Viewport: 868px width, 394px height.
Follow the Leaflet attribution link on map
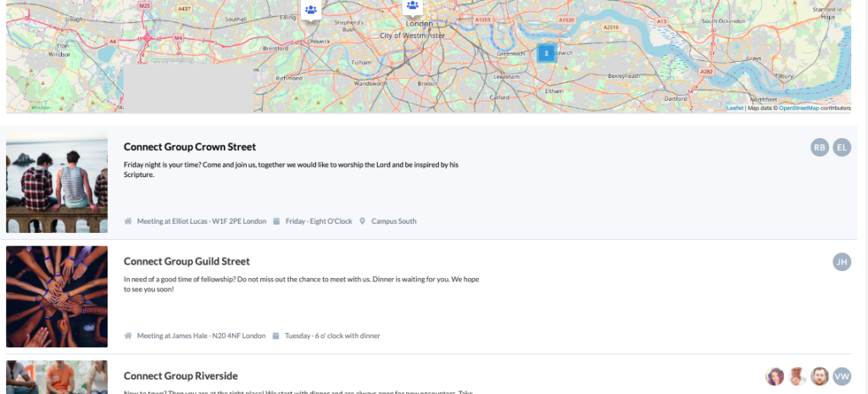click(735, 108)
